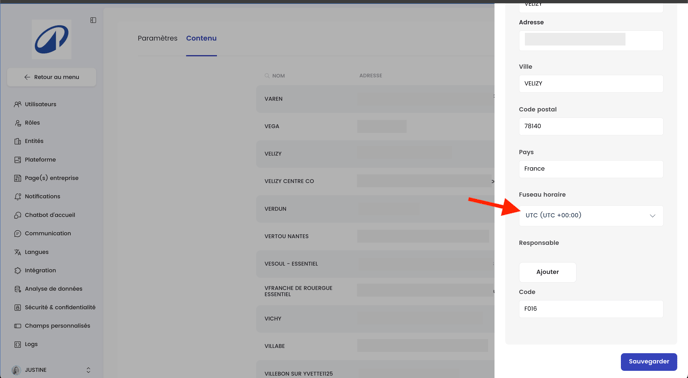Click the Utilisateurs icon in sidebar
Viewport: 688px width, 378px height.
17,104
